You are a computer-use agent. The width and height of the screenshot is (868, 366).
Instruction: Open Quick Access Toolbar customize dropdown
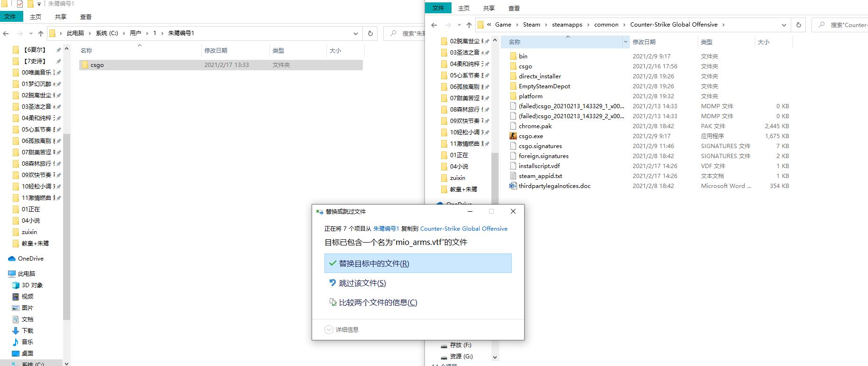39,4
